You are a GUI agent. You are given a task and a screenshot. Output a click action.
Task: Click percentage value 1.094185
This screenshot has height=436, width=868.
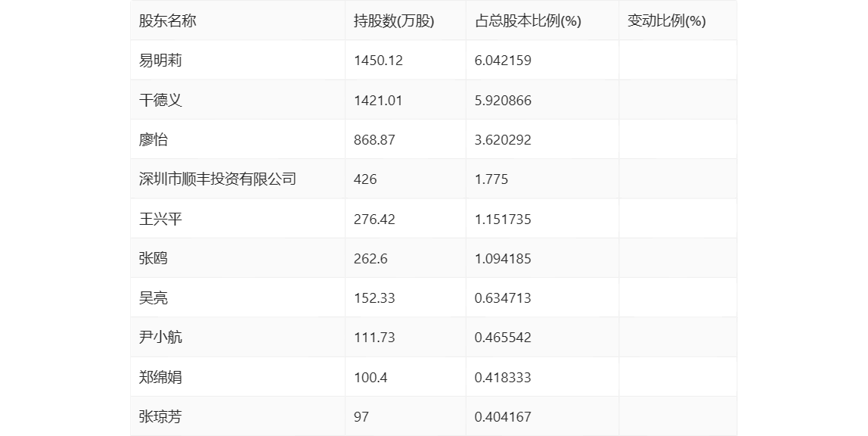pos(503,258)
